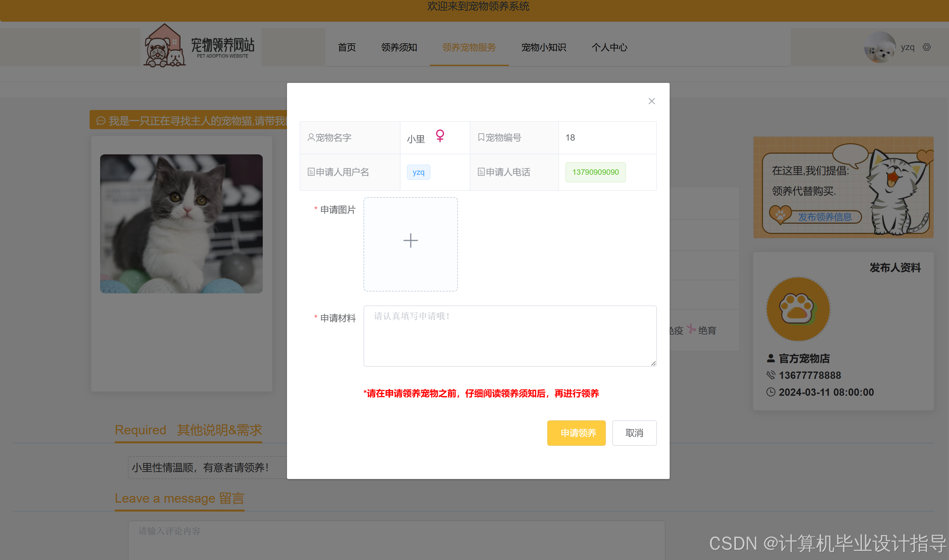Click the paw print publisher avatar

point(798,309)
